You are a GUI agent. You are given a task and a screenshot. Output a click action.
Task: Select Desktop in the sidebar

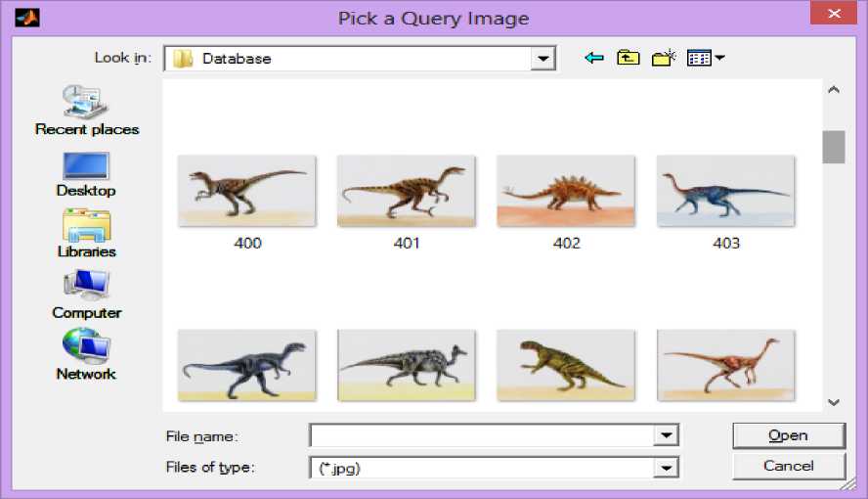click(86, 174)
